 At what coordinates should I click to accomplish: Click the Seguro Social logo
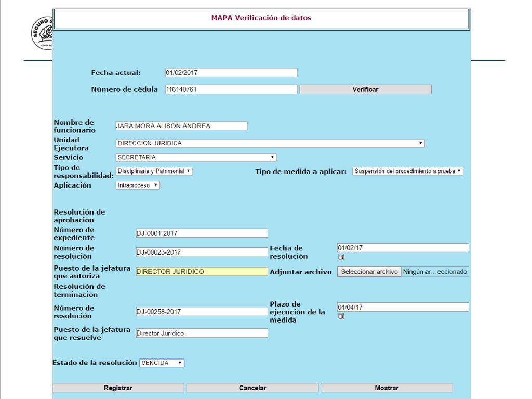coord(42,33)
